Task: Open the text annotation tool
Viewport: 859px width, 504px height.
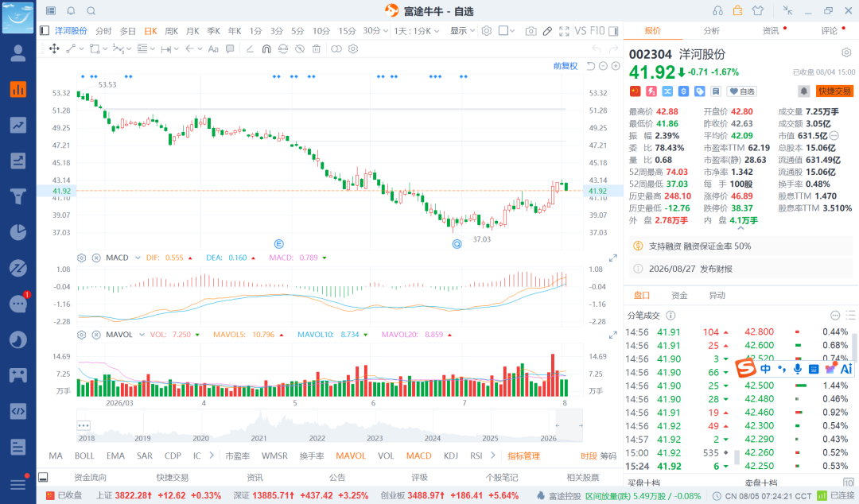Action: (214, 48)
